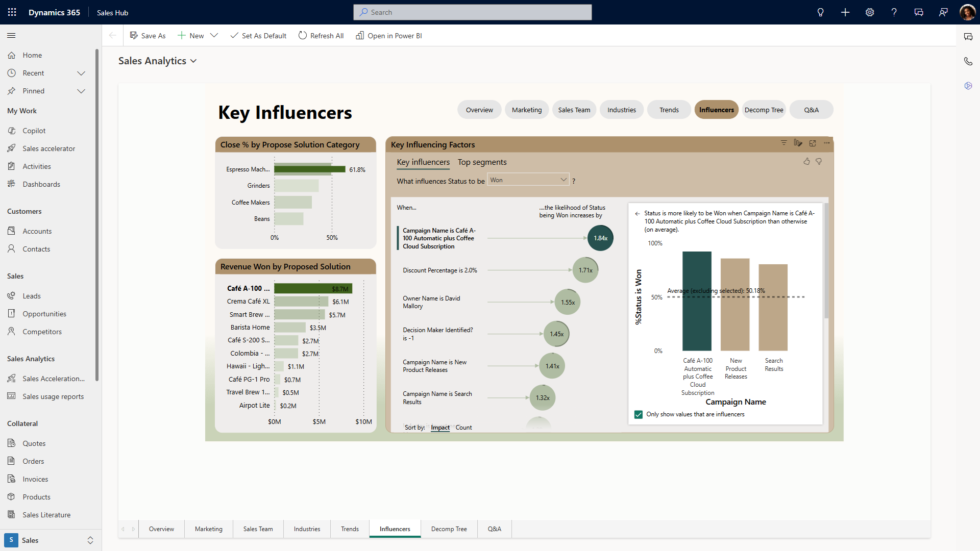This screenshot has height=551, width=980.
Task: Expand the Sales Analytics dashboard selector
Action: (193, 61)
